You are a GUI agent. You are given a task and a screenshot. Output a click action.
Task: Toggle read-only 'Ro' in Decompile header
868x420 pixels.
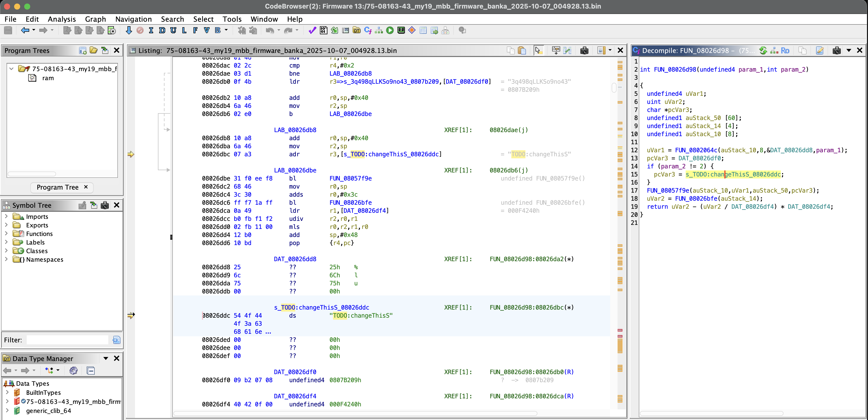point(785,51)
